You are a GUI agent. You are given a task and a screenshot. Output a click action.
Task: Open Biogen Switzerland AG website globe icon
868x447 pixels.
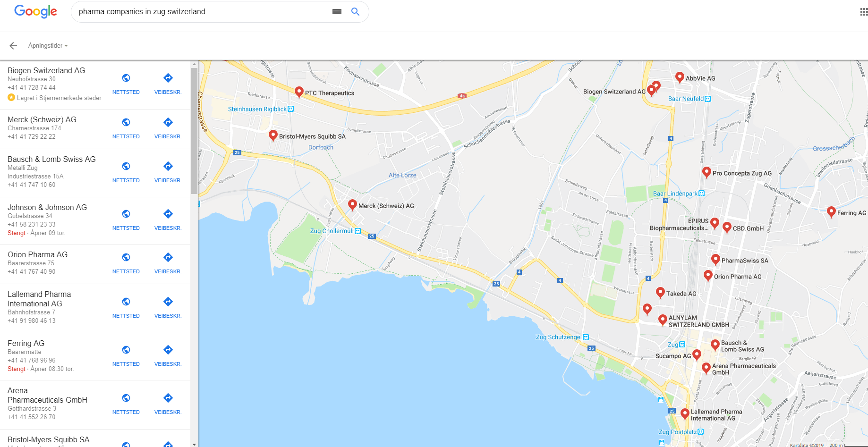pyautogui.click(x=126, y=78)
